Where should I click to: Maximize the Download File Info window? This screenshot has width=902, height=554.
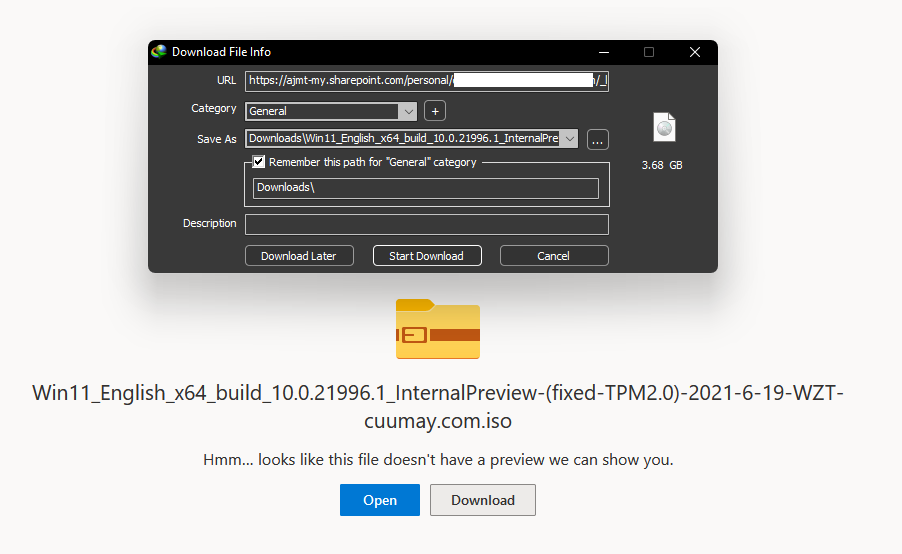click(649, 52)
